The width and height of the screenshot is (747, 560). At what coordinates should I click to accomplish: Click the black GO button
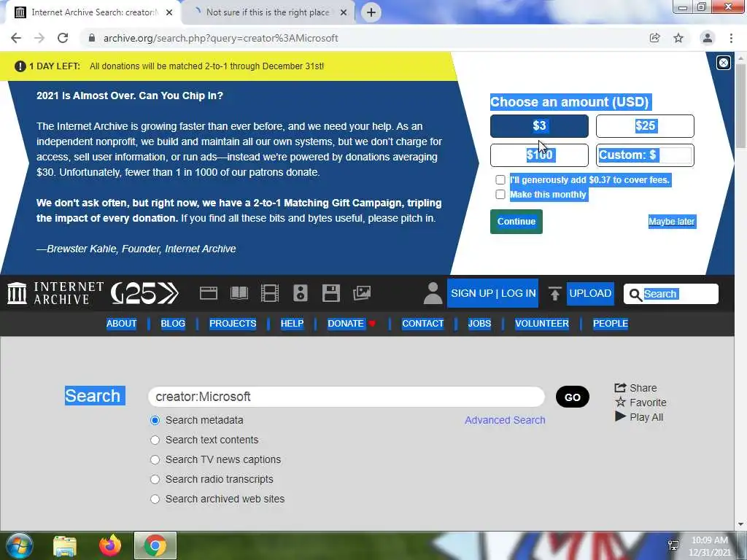point(573,397)
